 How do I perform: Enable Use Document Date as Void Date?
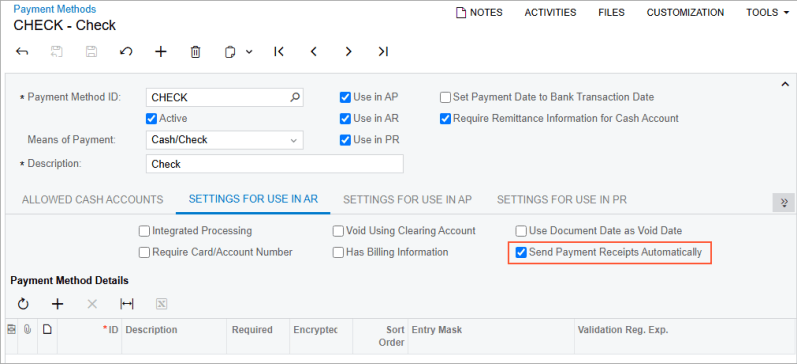(521, 231)
